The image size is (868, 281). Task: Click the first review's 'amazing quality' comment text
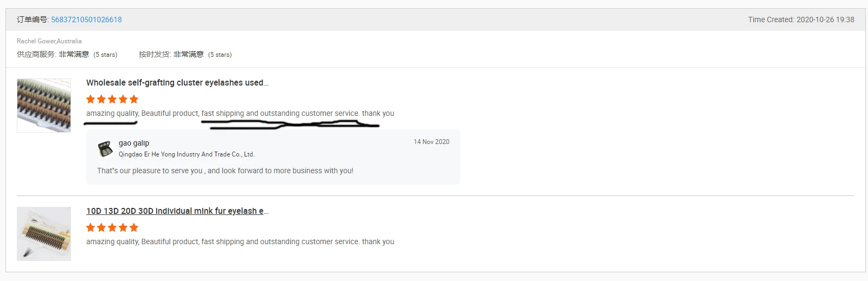[240, 113]
